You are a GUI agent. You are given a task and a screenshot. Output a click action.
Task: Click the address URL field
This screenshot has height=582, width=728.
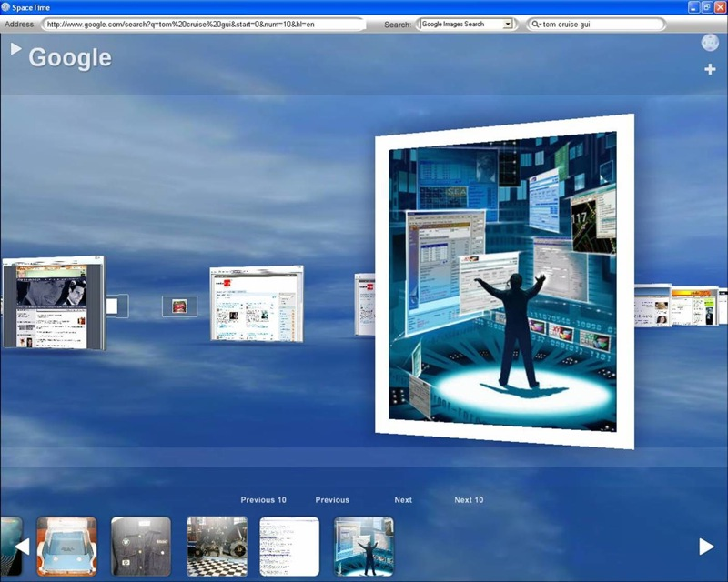tap(203, 25)
